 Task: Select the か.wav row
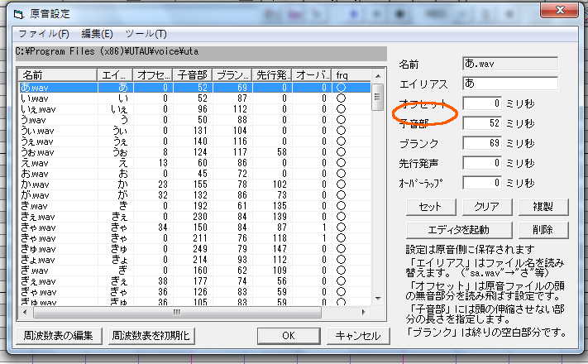pyautogui.click(x=194, y=184)
